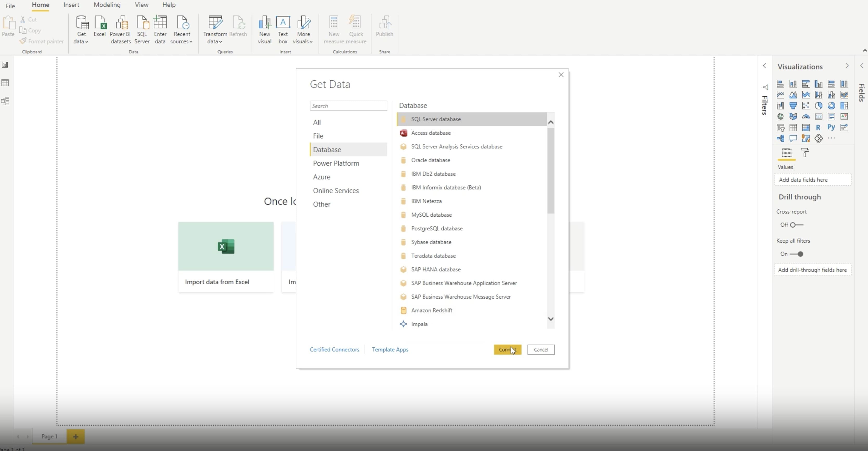Select the pie chart visualization
The width and height of the screenshot is (868, 451).
click(819, 106)
